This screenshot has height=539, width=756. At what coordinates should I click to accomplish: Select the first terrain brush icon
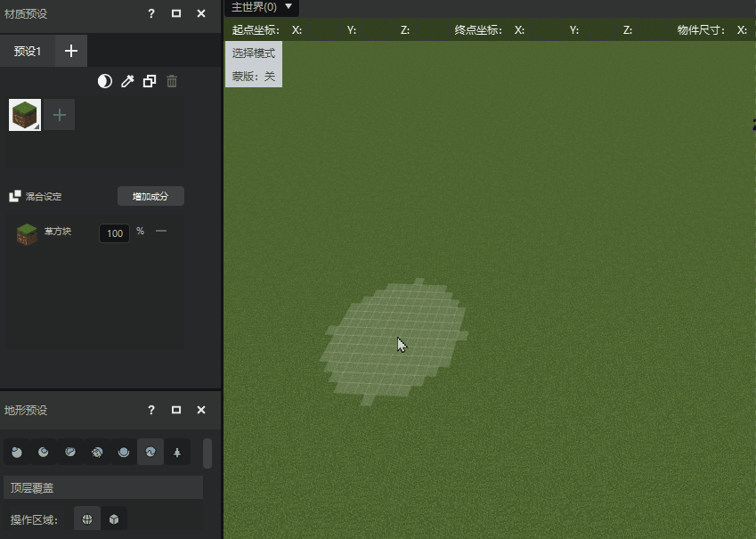click(x=17, y=453)
